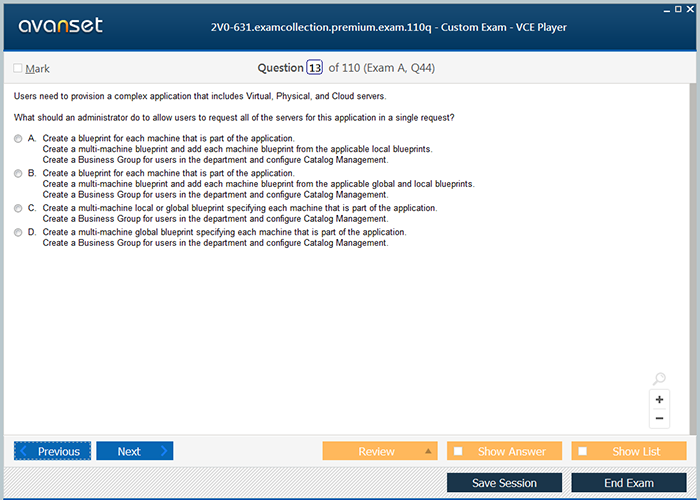Viewport: 700px width, 500px height.
Task: Close the VCE Player window
Action: 691,8
